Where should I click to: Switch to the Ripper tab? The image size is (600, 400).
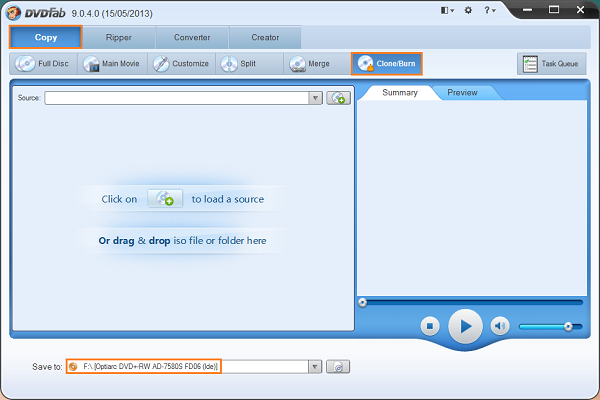(119, 38)
